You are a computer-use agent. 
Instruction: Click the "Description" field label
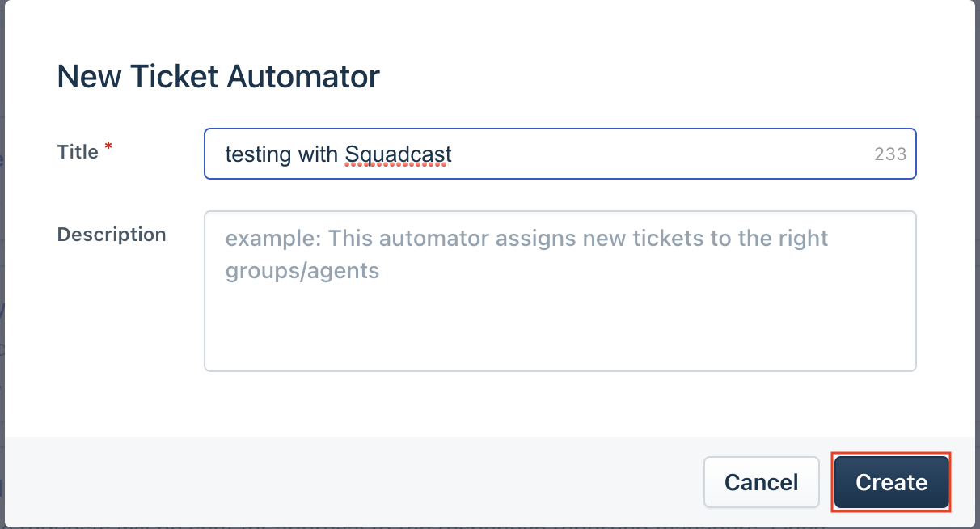[x=112, y=235]
